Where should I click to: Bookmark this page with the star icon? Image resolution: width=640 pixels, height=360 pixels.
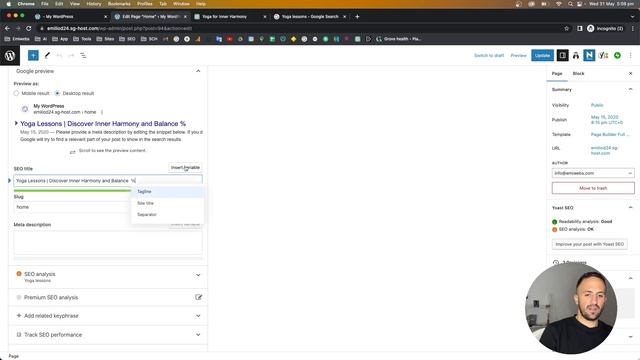[x=567, y=28]
